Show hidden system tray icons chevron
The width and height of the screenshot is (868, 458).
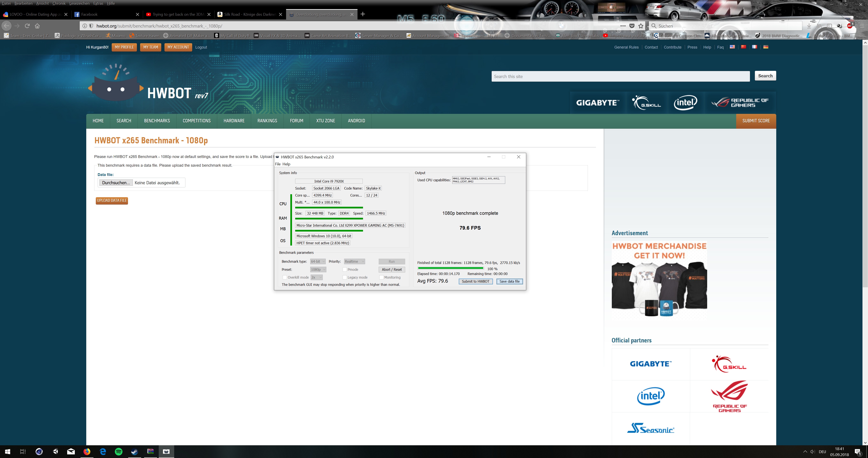pyautogui.click(x=805, y=452)
